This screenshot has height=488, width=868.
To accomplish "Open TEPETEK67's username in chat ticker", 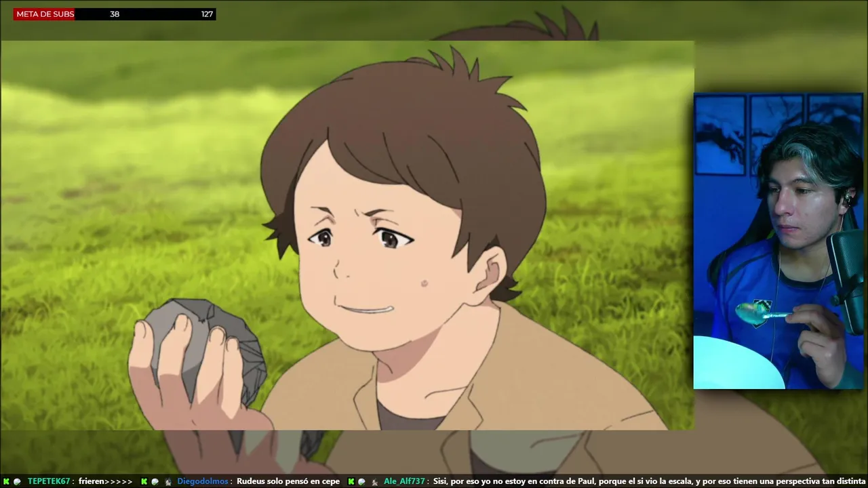I will (49, 481).
